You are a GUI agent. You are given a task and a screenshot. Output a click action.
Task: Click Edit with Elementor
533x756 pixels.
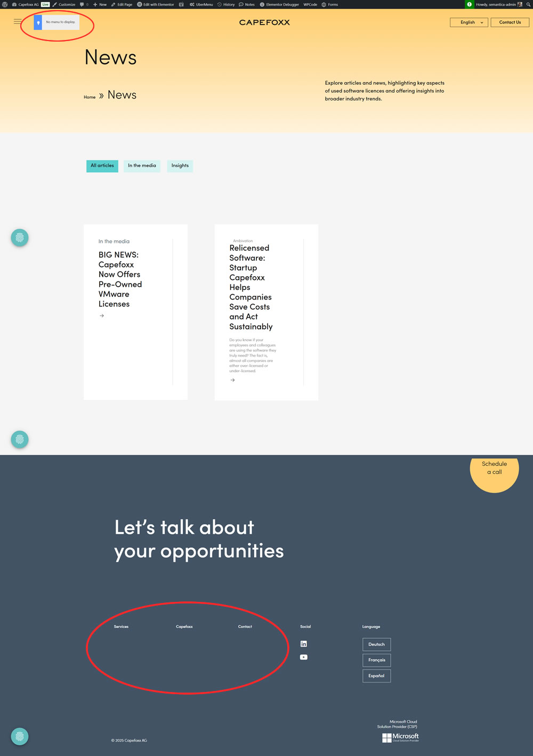156,4
